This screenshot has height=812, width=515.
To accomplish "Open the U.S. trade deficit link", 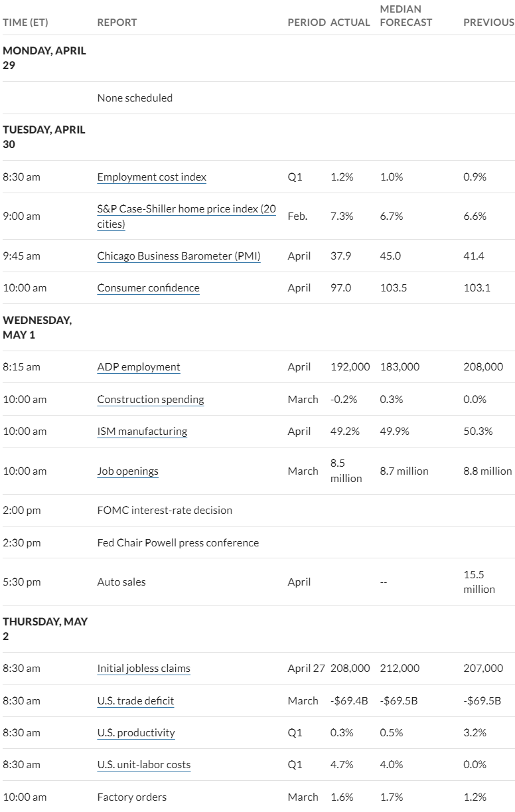I will click(135, 701).
